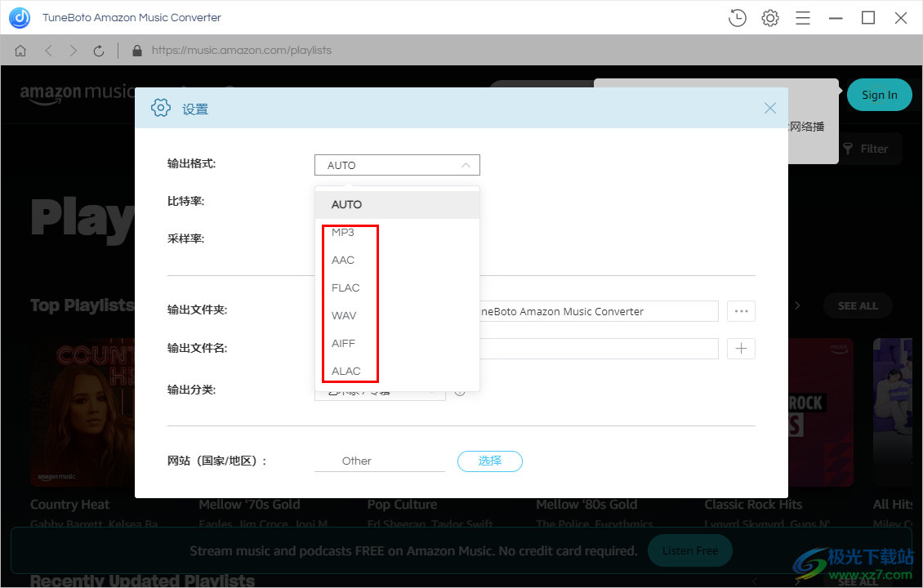This screenshot has width=923, height=588.
Task: Click the output filename field
Action: 599,349
